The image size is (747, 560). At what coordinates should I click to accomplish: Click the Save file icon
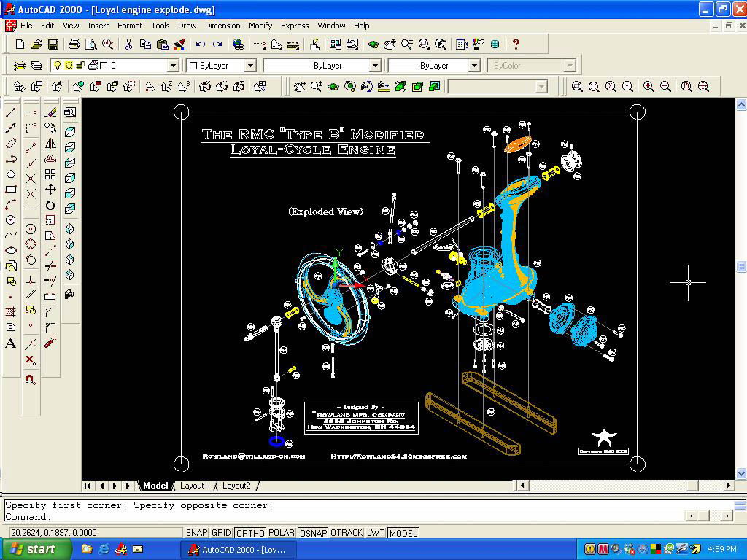(53, 44)
